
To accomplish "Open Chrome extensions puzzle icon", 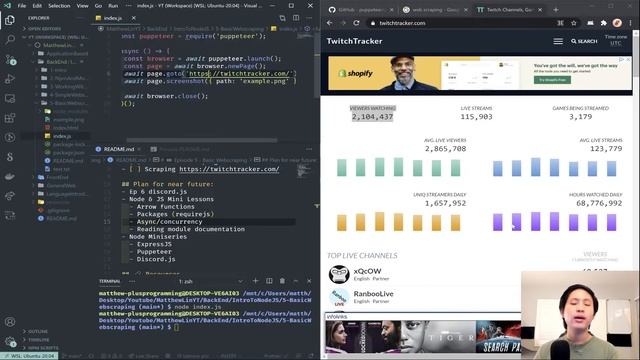I will tap(604, 23).
